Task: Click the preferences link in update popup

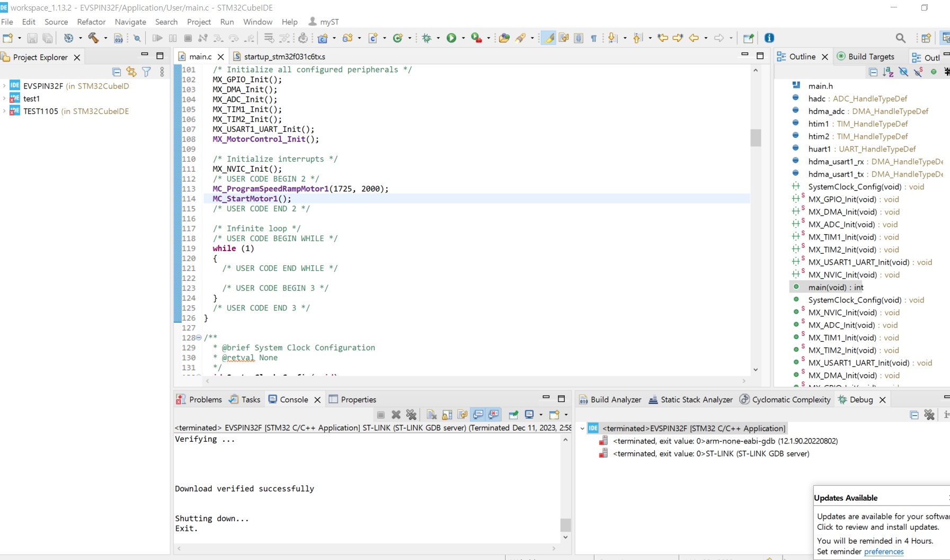Action: tap(883, 552)
